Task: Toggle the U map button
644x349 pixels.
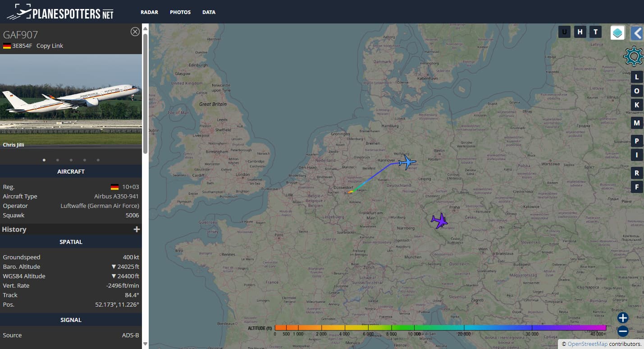Action: point(564,32)
